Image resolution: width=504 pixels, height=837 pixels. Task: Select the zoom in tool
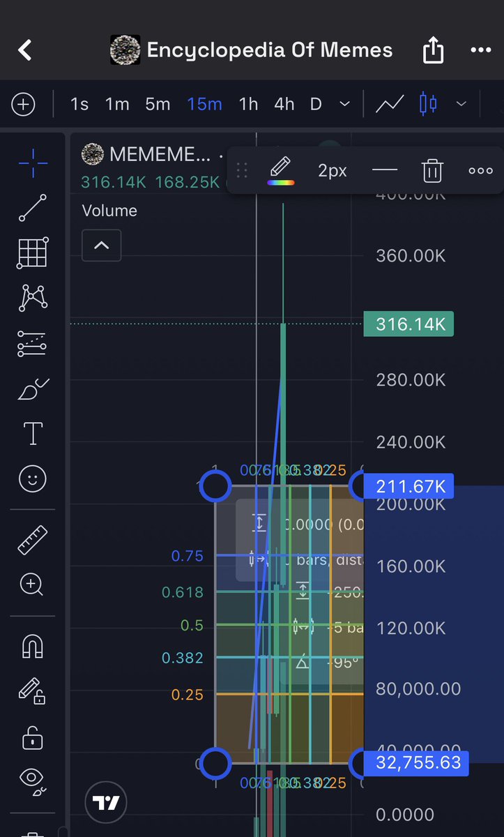32,585
